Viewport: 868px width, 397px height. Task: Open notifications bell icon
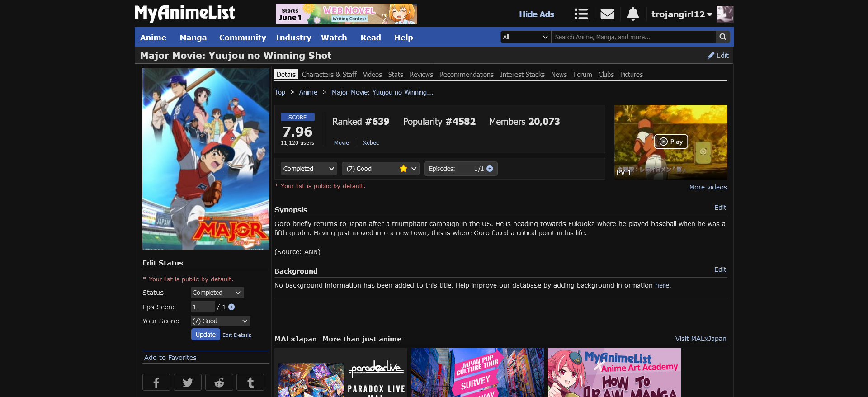[x=633, y=14]
